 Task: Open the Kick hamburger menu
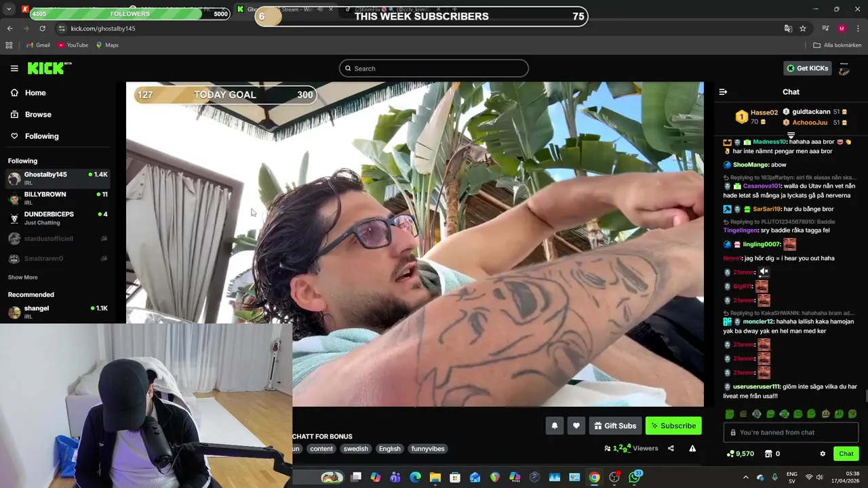(14, 68)
